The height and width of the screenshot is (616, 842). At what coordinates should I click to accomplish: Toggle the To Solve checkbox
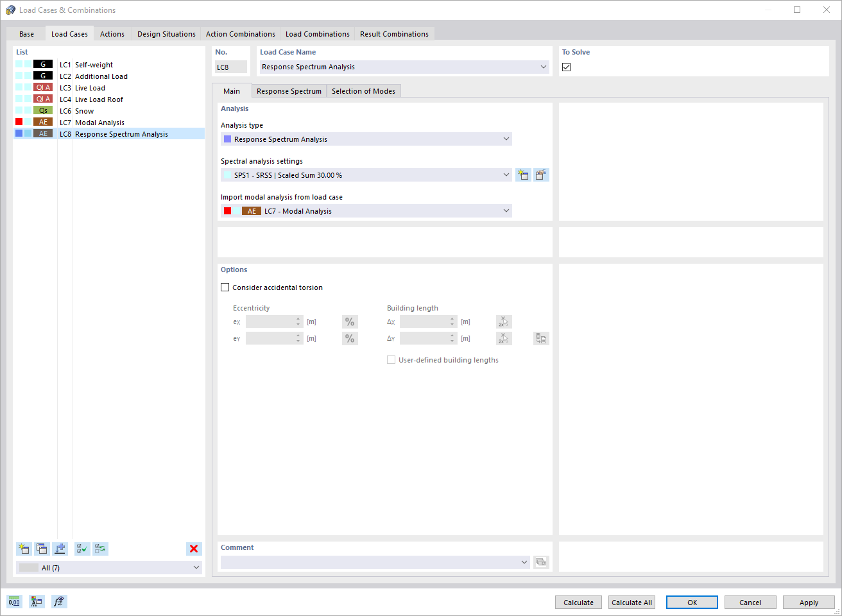point(566,67)
